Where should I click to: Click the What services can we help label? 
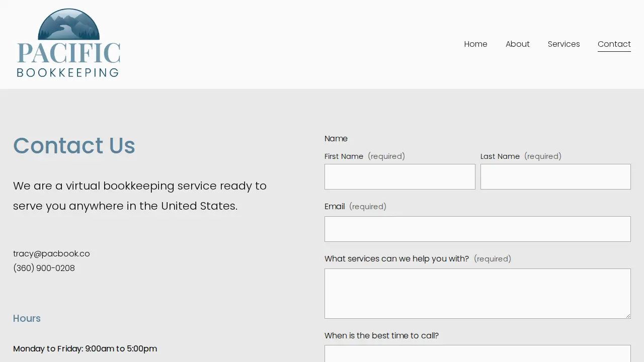tap(418, 259)
